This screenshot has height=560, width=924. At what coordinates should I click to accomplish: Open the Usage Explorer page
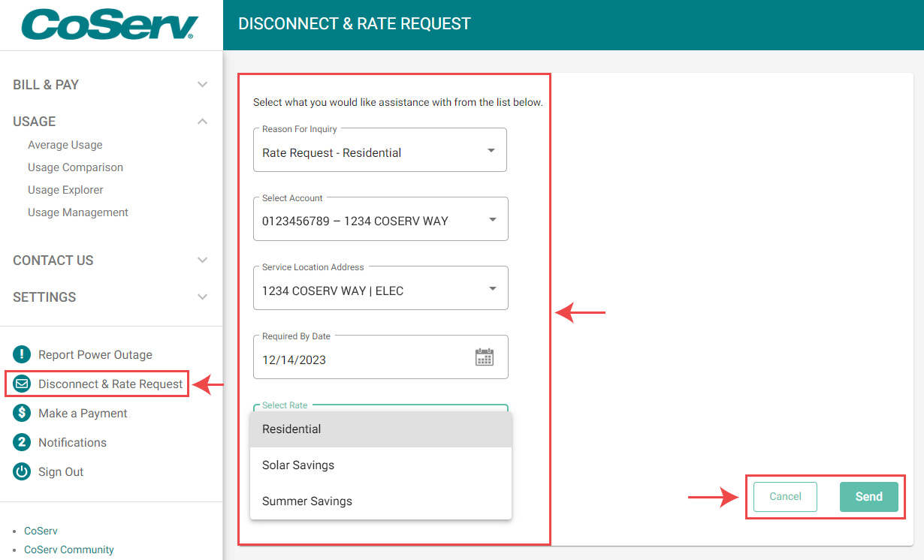65,190
